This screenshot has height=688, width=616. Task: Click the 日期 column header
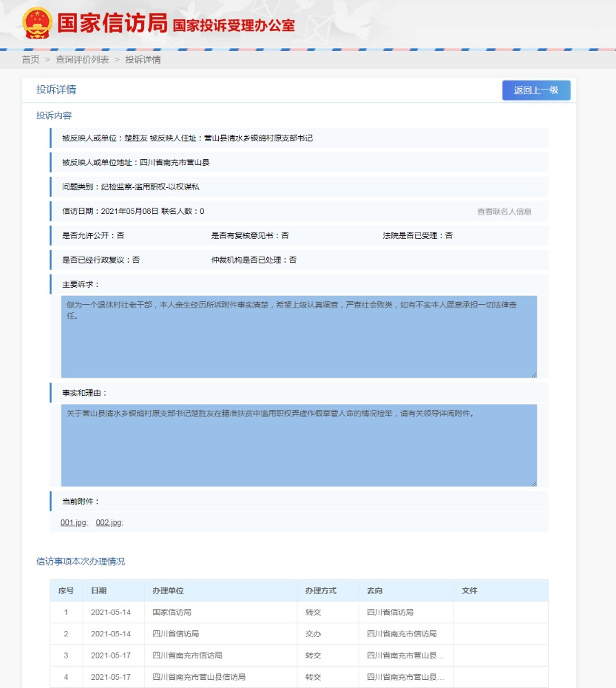[x=98, y=591]
